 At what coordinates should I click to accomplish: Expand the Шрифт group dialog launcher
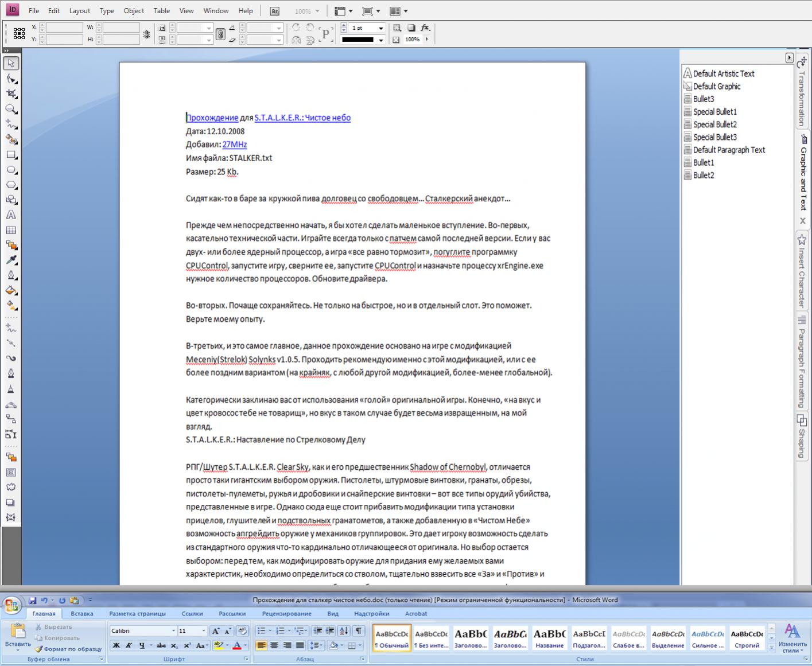click(x=246, y=659)
